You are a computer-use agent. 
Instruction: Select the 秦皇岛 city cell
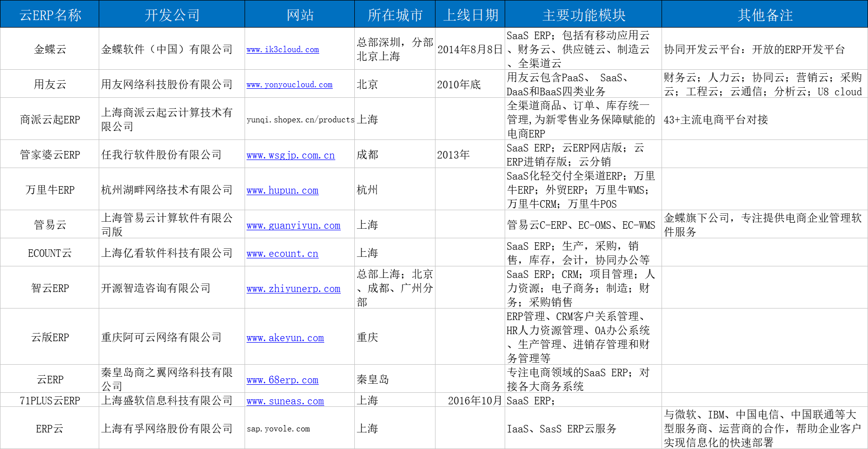[395, 379]
